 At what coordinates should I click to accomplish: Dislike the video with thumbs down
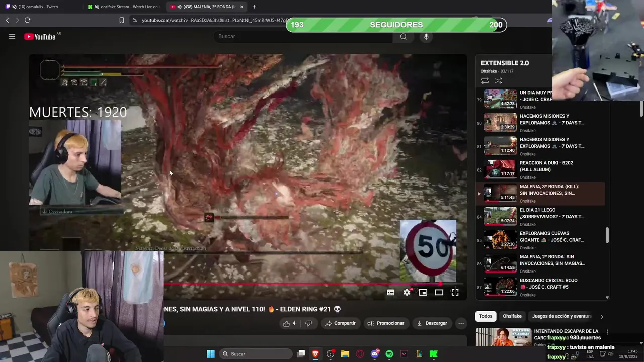coord(308,323)
